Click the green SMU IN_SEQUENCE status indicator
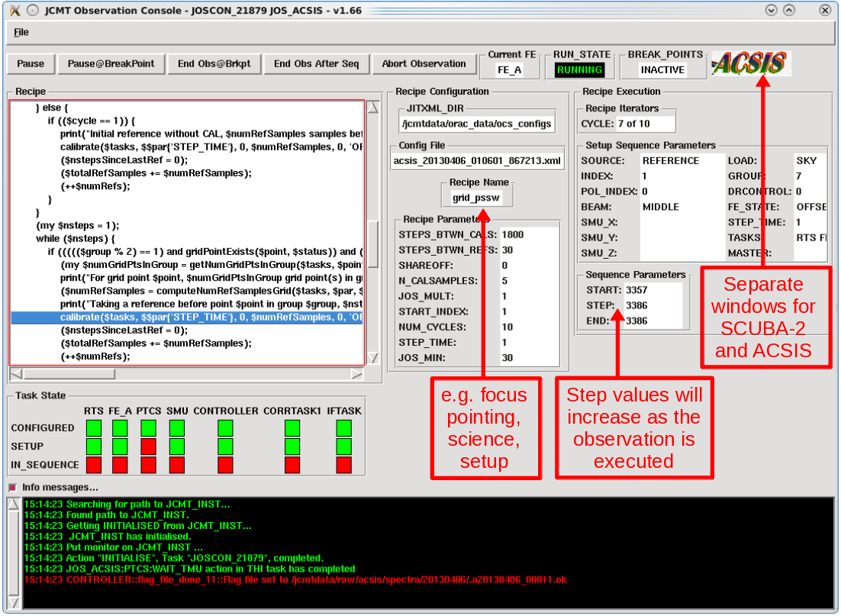841x616 pixels. (176, 464)
